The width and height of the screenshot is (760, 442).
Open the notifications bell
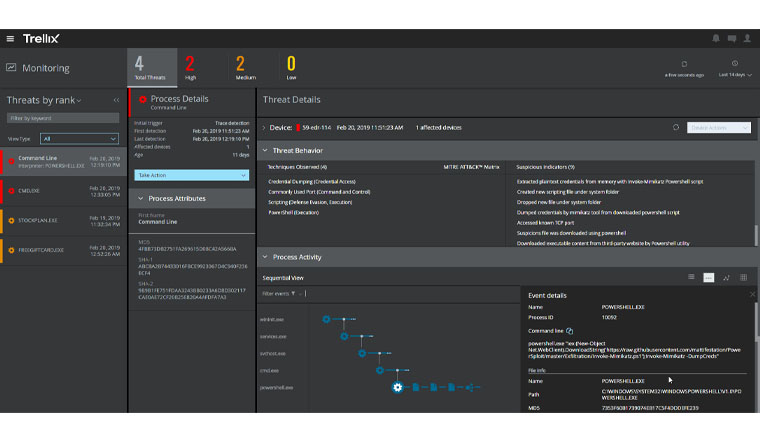pyautogui.click(x=716, y=38)
